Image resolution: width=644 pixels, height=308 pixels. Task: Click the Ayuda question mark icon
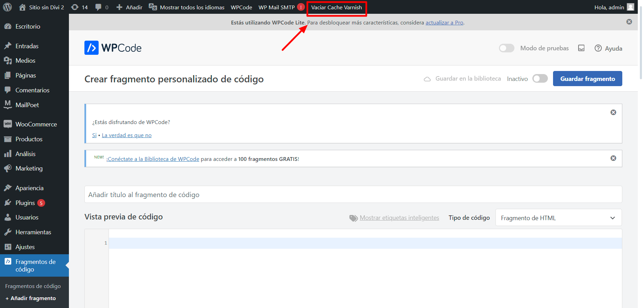[x=598, y=48]
